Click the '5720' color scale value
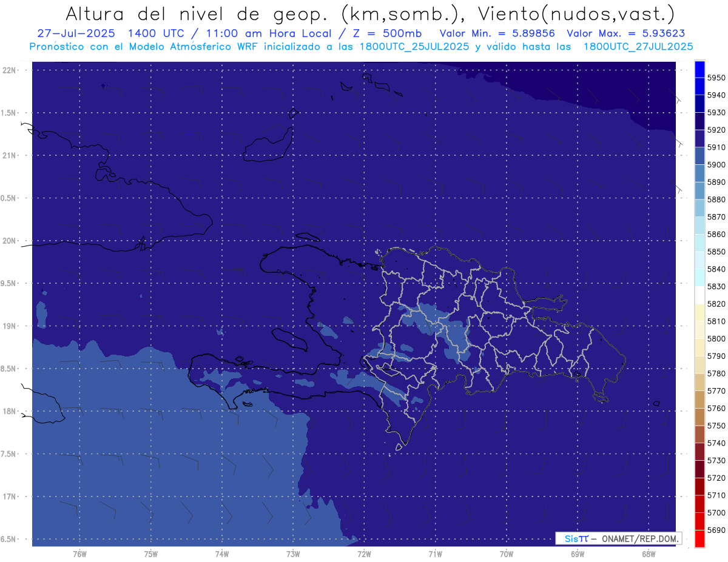Image resolution: width=728 pixels, height=562 pixels. [x=716, y=478]
